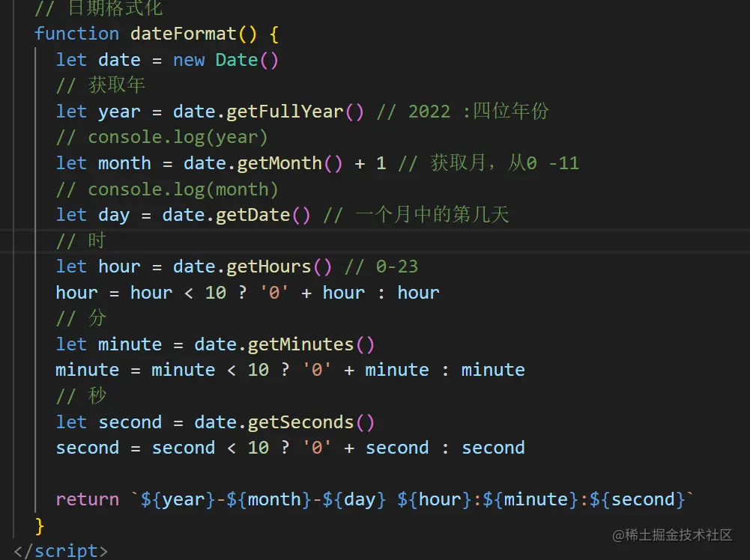Click the comment '// 时'
750x560 pixels.
coord(80,241)
